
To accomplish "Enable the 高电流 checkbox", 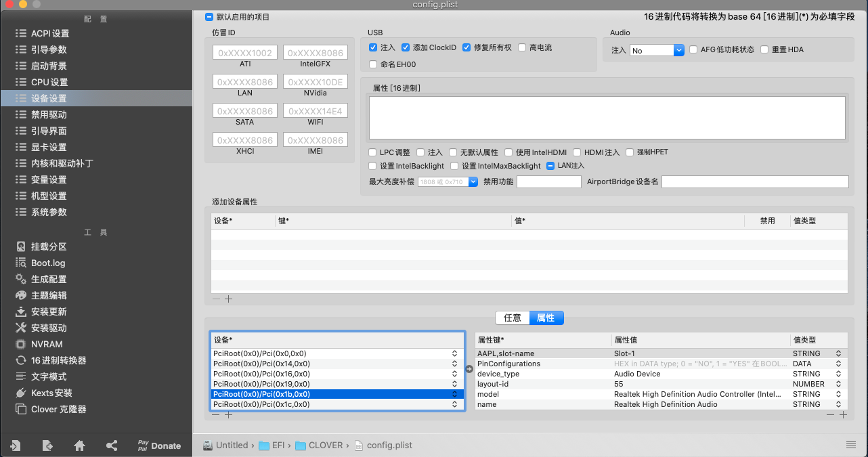I will pos(522,47).
